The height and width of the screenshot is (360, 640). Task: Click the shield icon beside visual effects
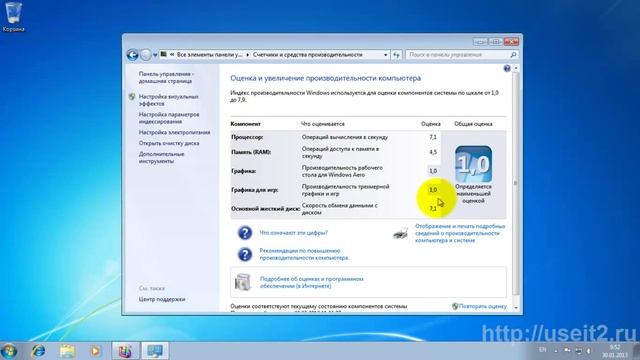[x=132, y=97]
